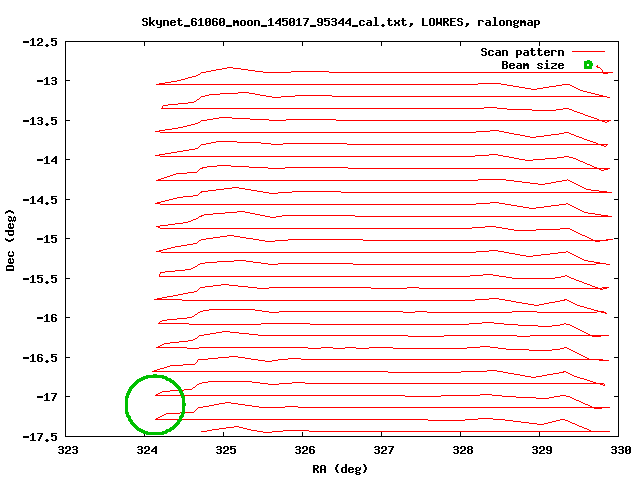Click the x-axis tick label 323
The height and width of the screenshot is (480, 640).
(68, 450)
